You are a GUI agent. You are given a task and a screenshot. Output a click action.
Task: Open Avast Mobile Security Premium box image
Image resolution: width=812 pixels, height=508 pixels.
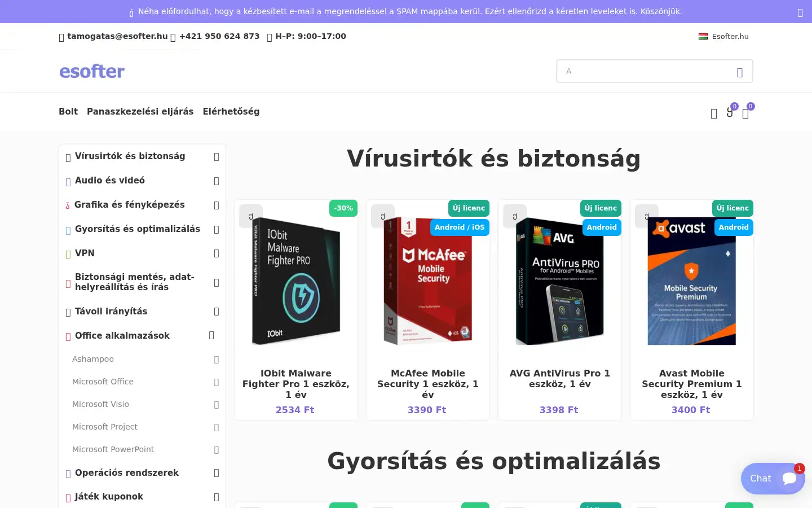click(692, 281)
